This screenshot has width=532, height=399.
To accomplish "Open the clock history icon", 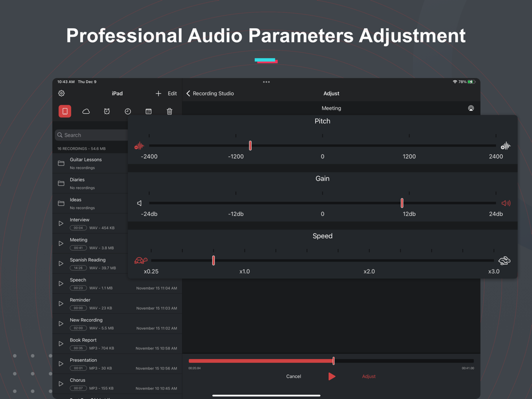I will (x=128, y=111).
